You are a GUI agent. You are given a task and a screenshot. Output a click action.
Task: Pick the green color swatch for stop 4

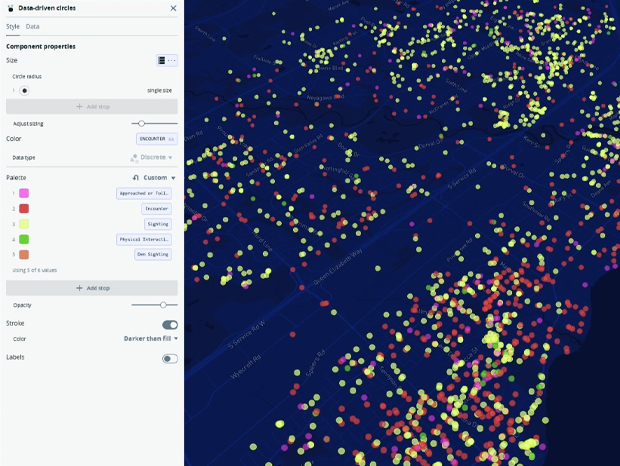(24, 240)
